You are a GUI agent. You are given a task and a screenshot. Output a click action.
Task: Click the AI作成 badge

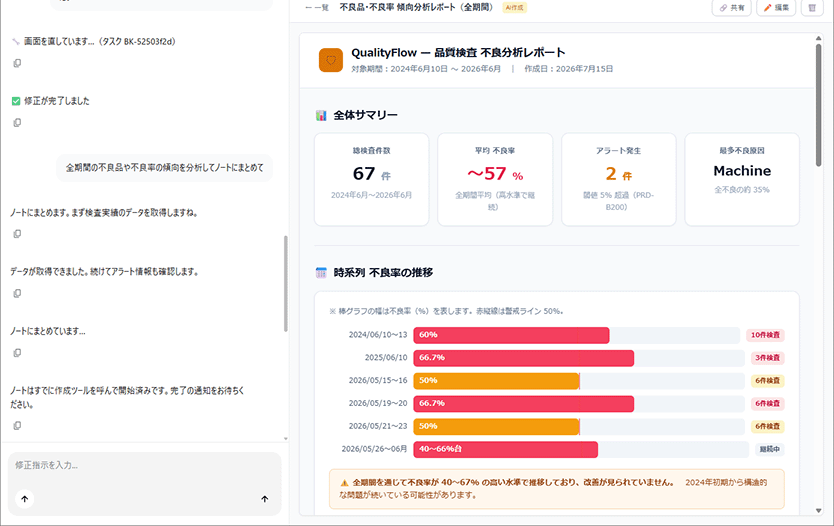click(x=514, y=8)
